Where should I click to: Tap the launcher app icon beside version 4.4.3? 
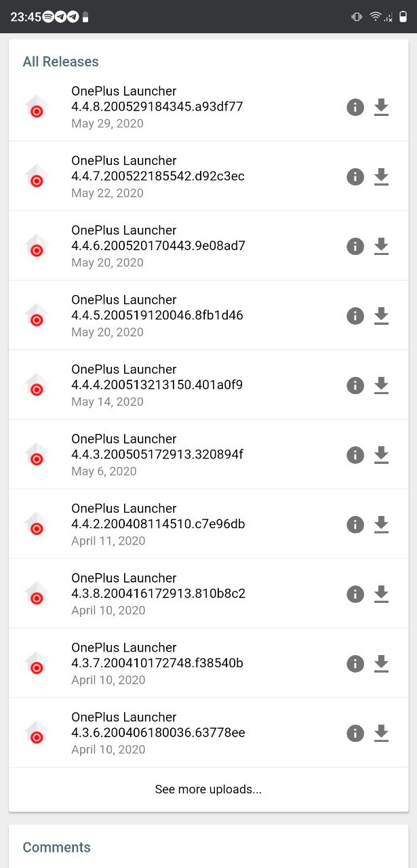pos(37,455)
